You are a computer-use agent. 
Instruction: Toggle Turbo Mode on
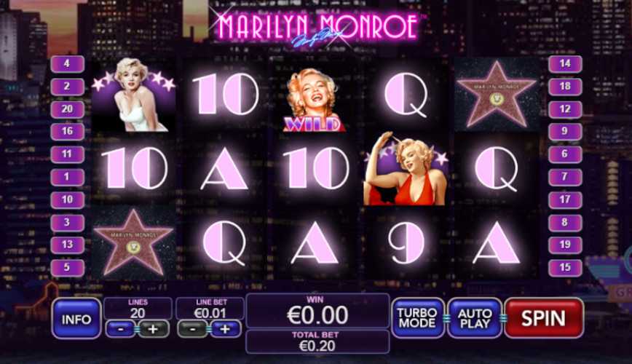(x=417, y=318)
